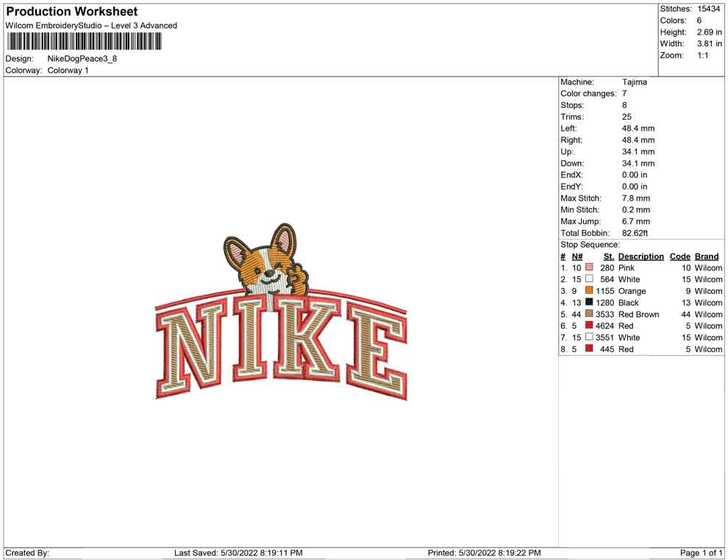Click the Colors count 6
The image size is (728, 560).
coord(699,21)
